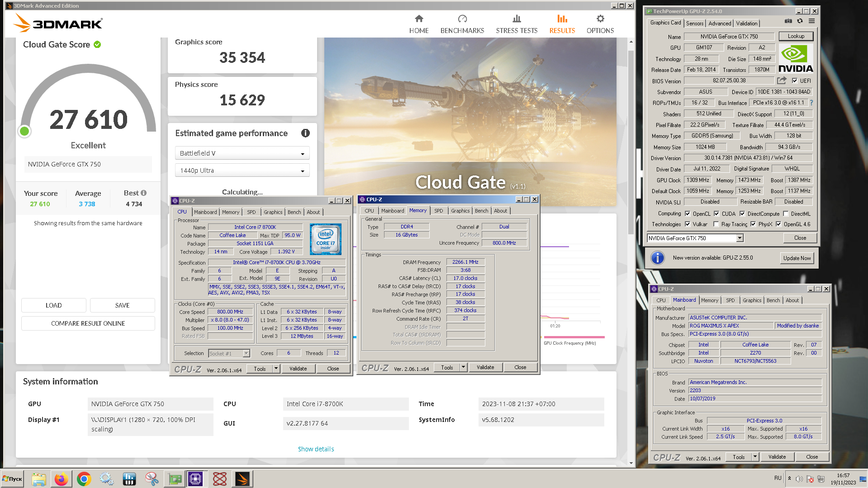Switch to CPU-Z via purple chip taskbar icon
The image size is (868, 488).
[196, 479]
